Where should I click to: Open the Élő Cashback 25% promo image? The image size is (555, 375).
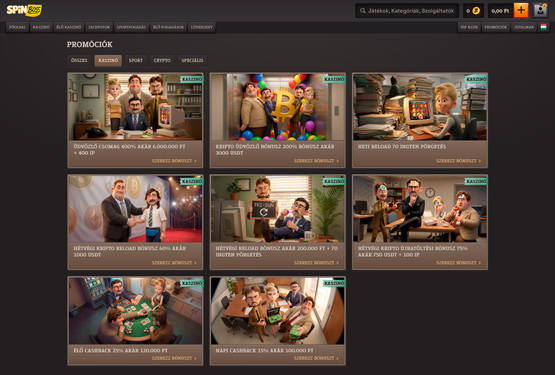point(135,311)
